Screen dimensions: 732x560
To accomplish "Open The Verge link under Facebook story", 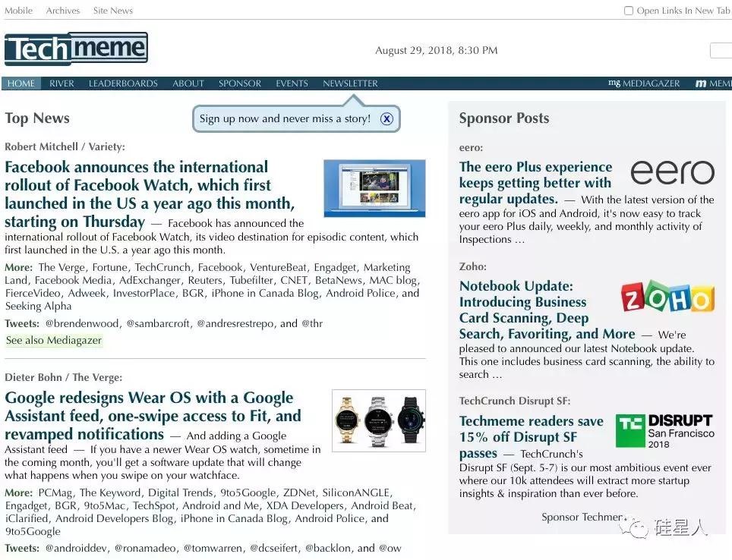I will pos(62,267).
